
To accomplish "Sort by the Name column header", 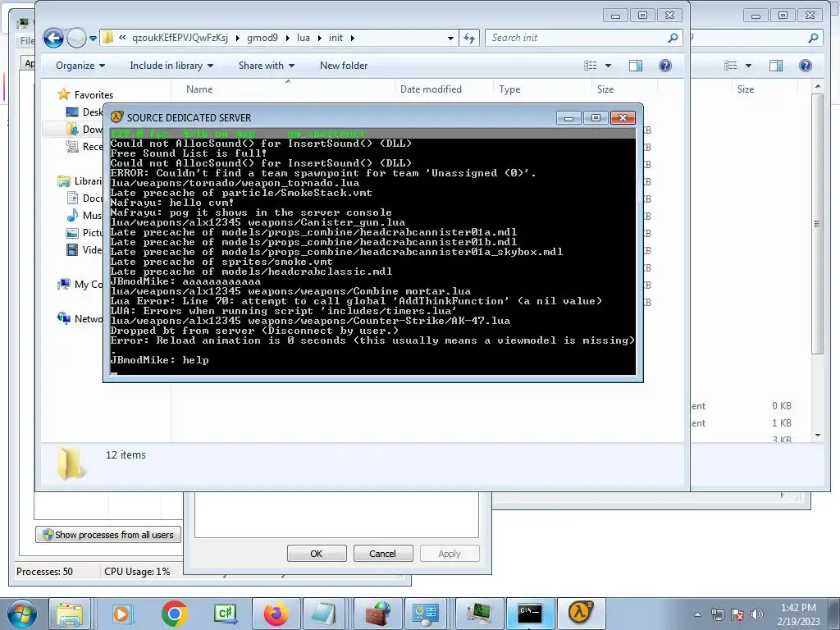I will (x=199, y=89).
